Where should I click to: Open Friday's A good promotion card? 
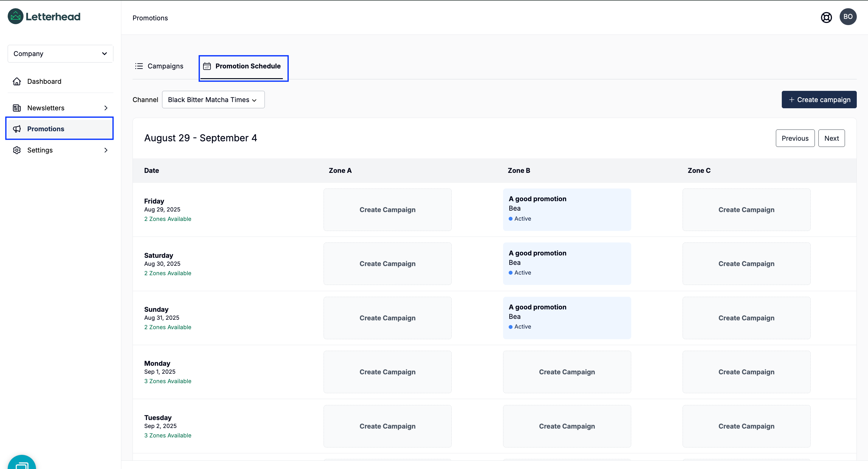[567, 210]
